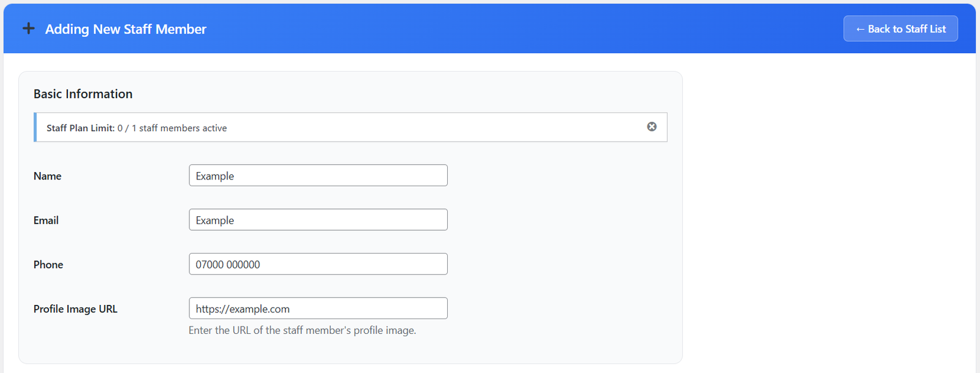Return to staff list via header button
The width and height of the screenshot is (980, 373).
click(x=900, y=28)
